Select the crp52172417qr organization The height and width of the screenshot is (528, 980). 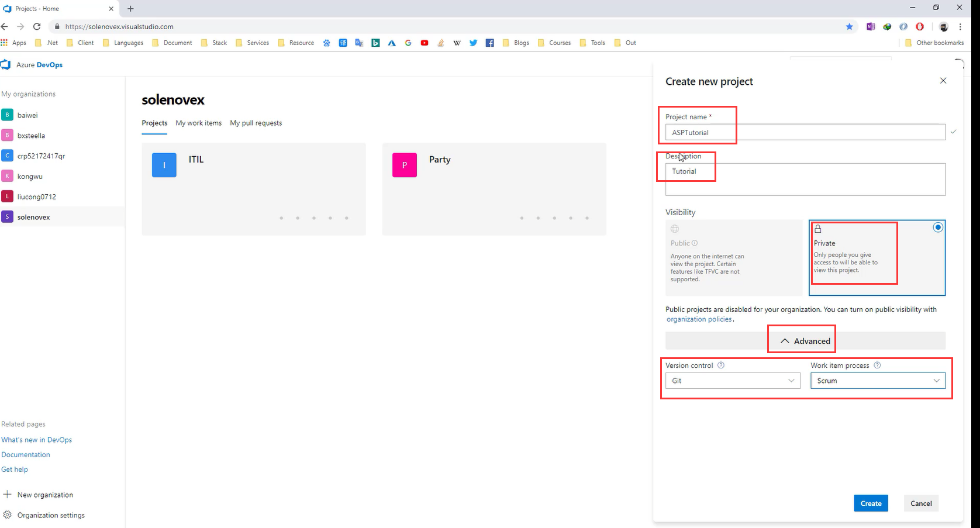click(62, 156)
